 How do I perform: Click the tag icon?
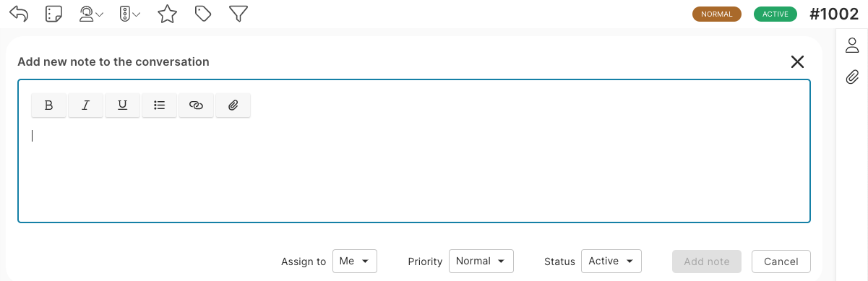[x=203, y=14]
